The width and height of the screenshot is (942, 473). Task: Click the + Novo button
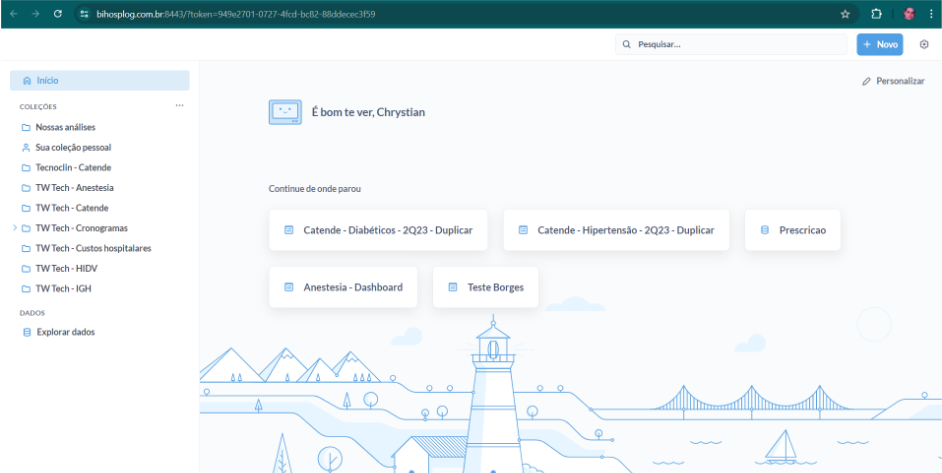[x=880, y=44]
